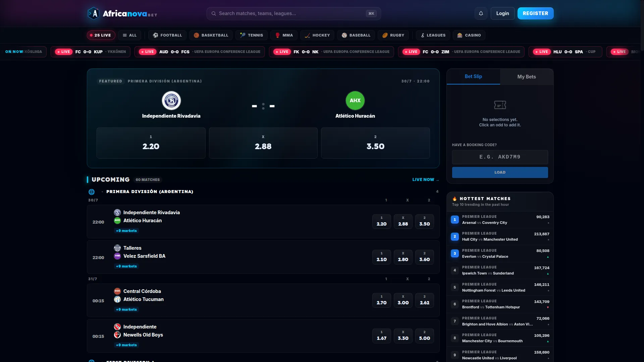Expand +9 markets for Talleres match

[x=126, y=266]
